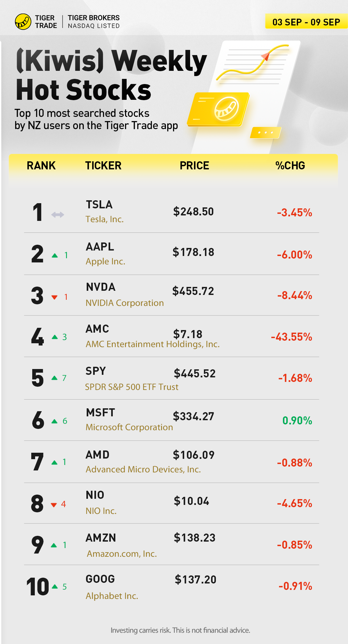
Task: Open the Tesla, Inc. company name
Action: (104, 219)
